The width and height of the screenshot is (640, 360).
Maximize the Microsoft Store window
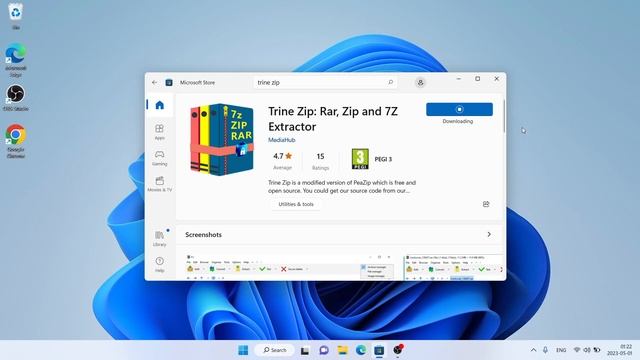[478, 79]
